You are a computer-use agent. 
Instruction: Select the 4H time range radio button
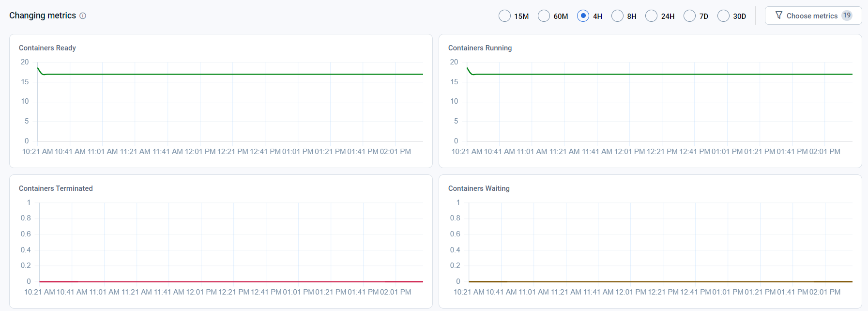pos(583,16)
